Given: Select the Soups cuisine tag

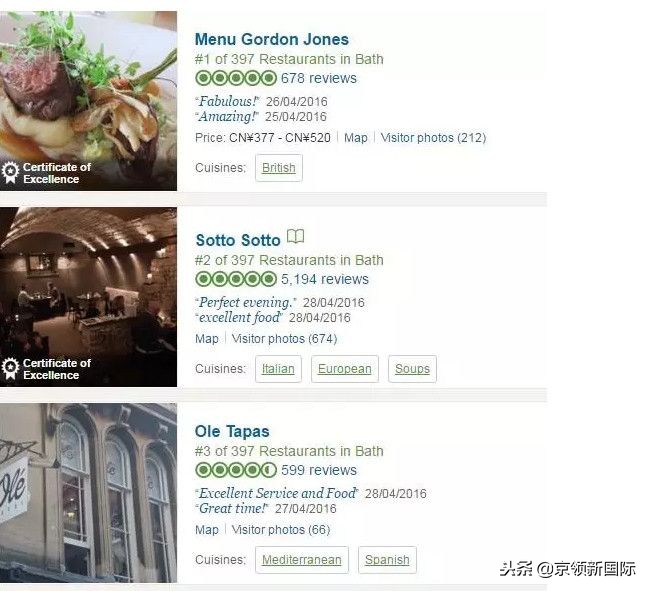Looking at the screenshot, I should (412, 369).
